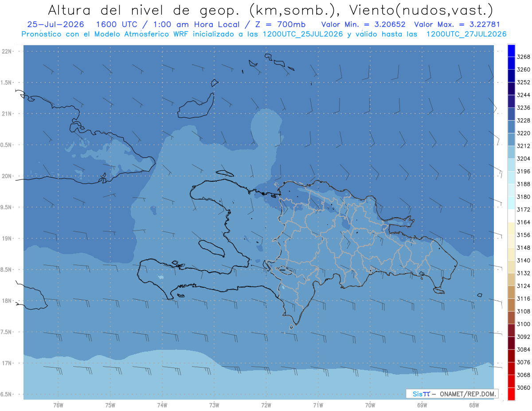This screenshot has width=532, height=411.
Task: Click the '74W' longitude axis label
Action: tap(162, 405)
